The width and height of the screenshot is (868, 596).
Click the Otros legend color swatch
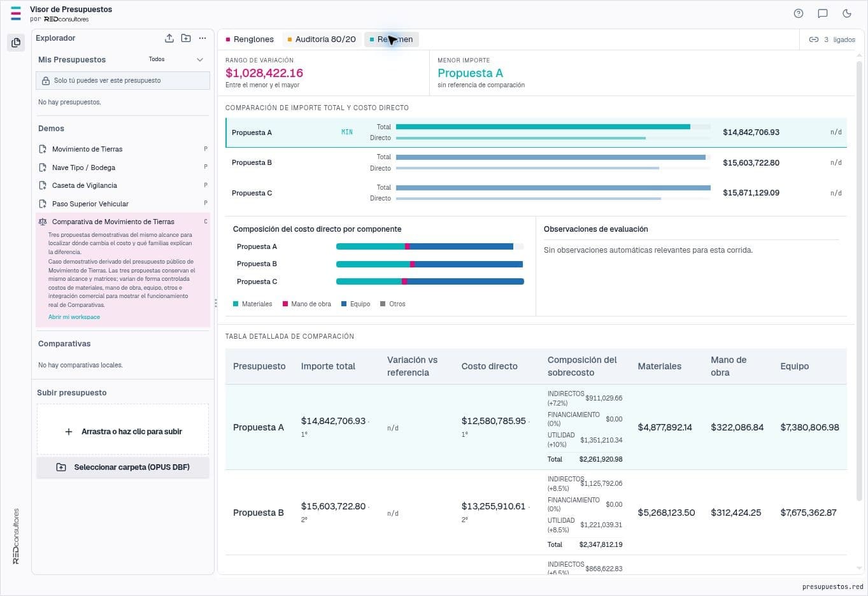tap(383, 304)
